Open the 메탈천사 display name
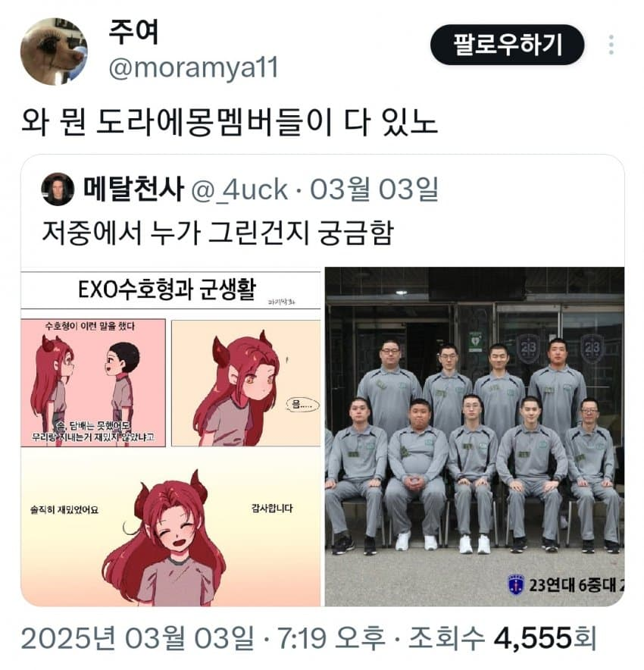The image size is (644, 670). [x=133, y=189]
